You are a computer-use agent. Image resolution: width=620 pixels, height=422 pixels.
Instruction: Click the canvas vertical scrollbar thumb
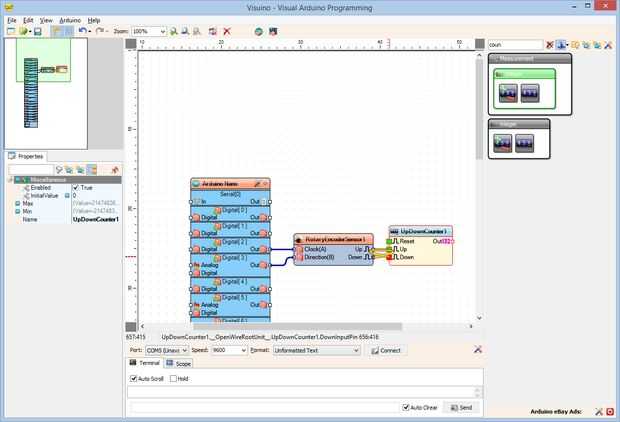[x=479, y=110]
